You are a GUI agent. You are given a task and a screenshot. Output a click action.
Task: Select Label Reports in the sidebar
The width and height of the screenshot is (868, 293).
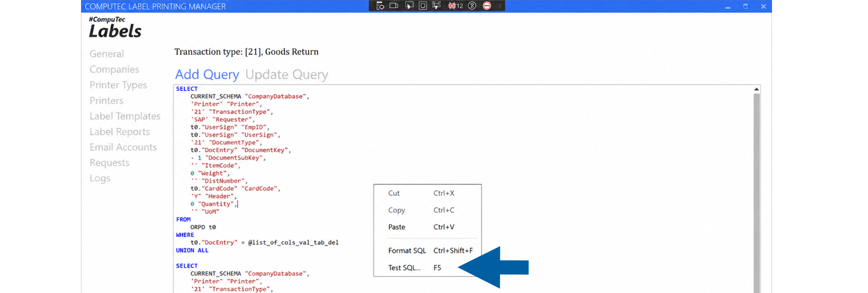click(119, 131)
